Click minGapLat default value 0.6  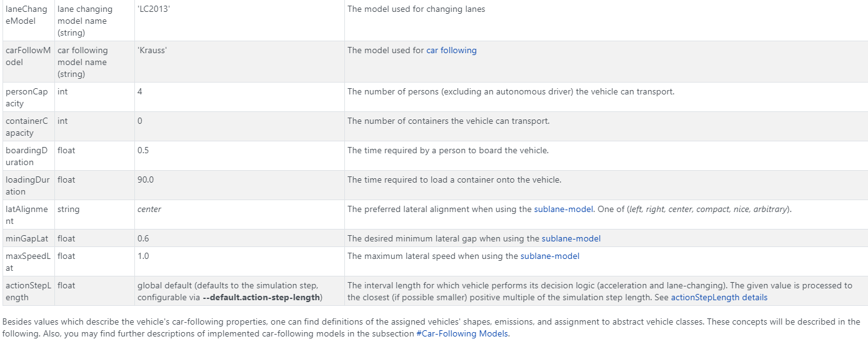click(x=143, y=238)
